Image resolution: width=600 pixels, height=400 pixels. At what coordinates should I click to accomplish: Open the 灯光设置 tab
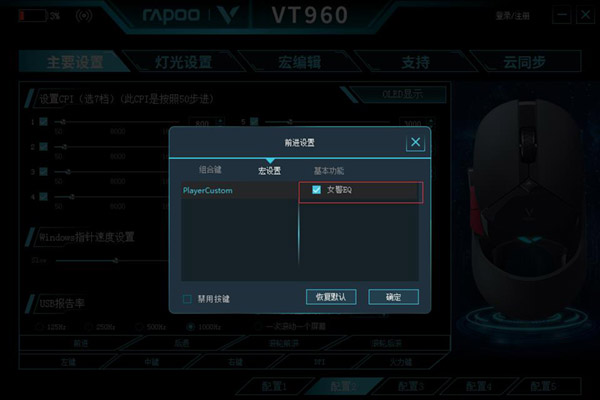click(x=184, y=62)
